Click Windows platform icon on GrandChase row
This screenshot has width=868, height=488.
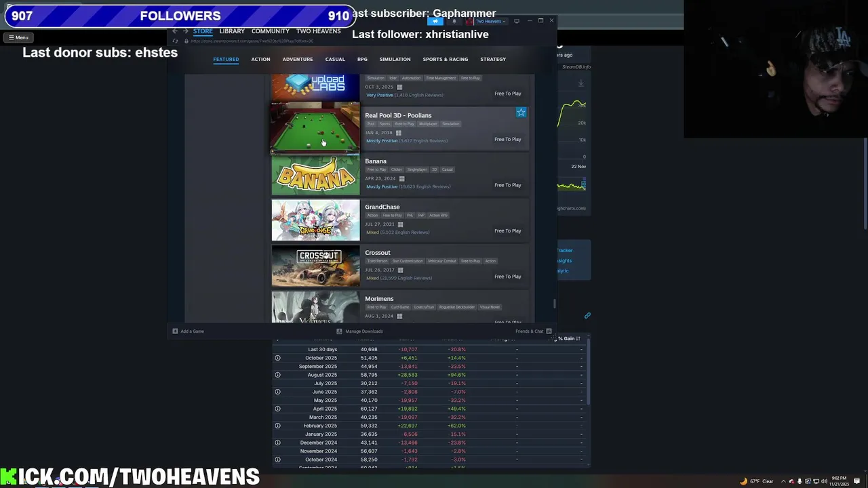tap(400, 224)
